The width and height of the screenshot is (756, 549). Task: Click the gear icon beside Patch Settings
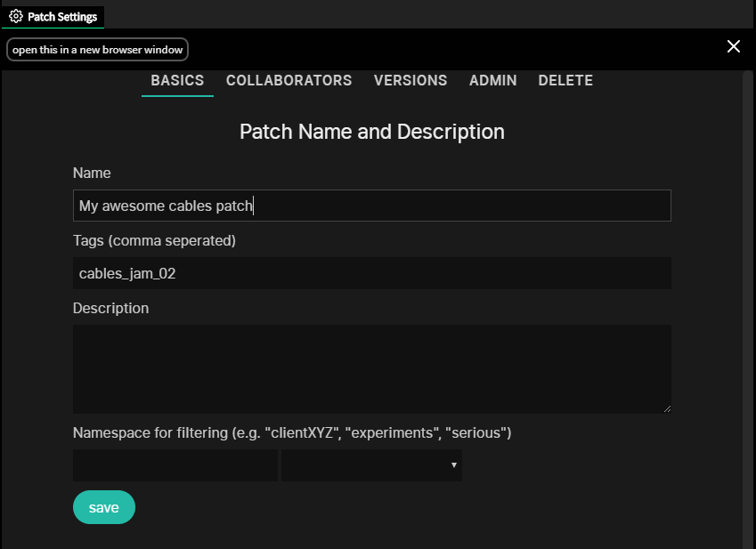click(x=16, y=16)
